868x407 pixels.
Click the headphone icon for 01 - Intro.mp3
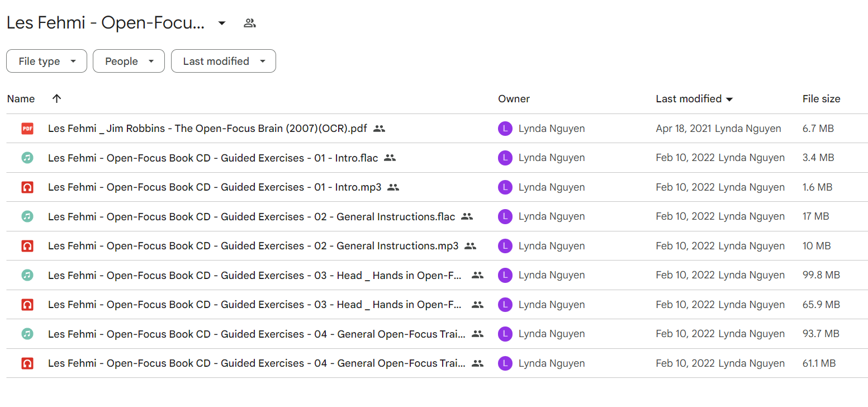(27, 187)
